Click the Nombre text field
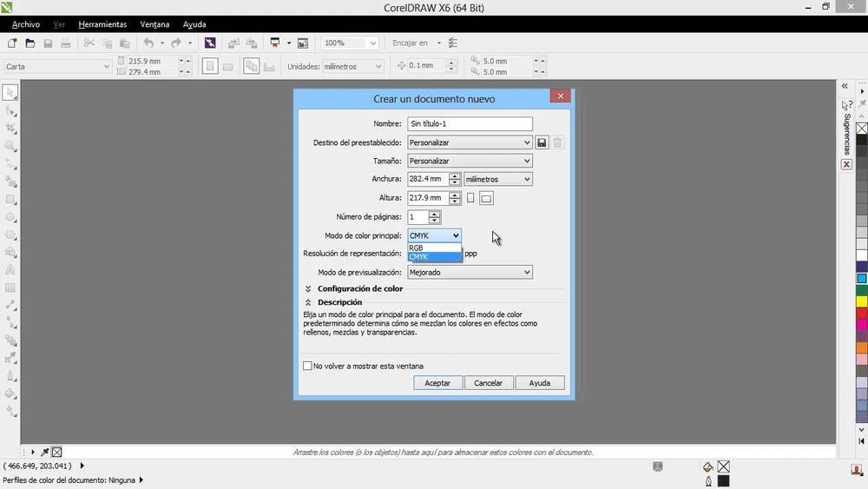 (x=470, y=124)
